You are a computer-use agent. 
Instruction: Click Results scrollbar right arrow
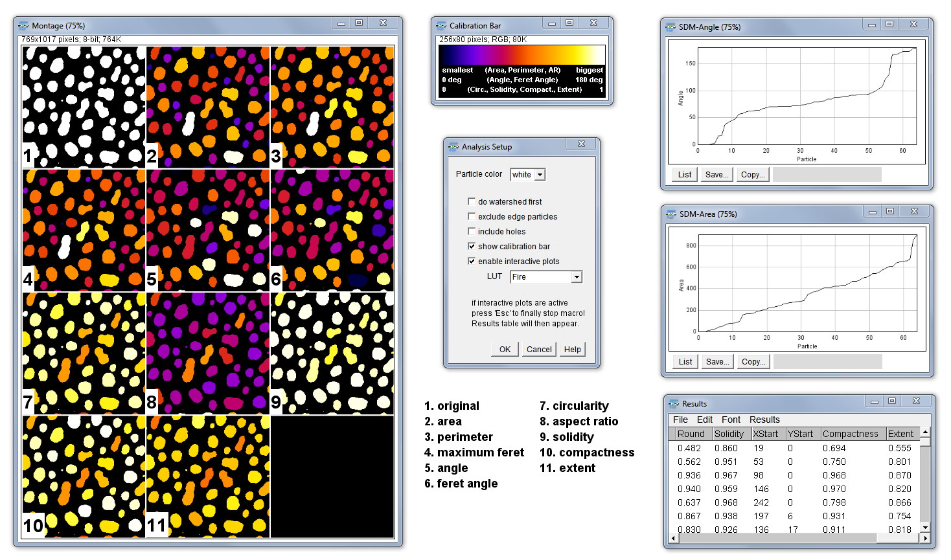pos(925,538)
